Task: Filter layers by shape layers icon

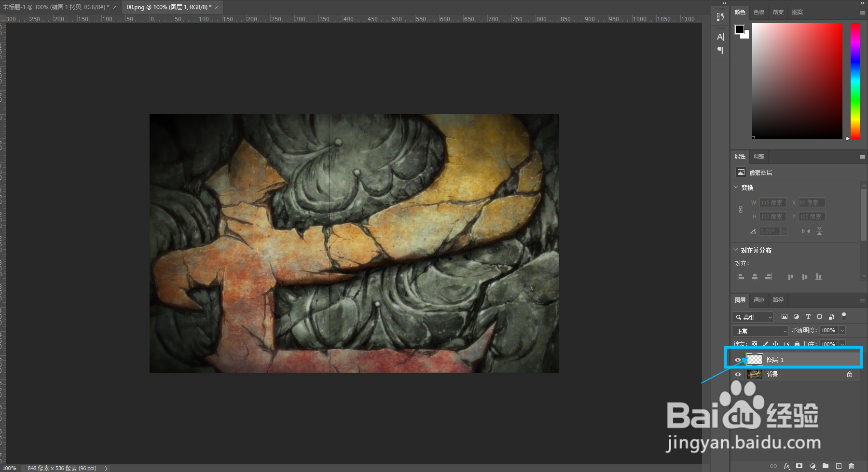Action: point(819,317)
